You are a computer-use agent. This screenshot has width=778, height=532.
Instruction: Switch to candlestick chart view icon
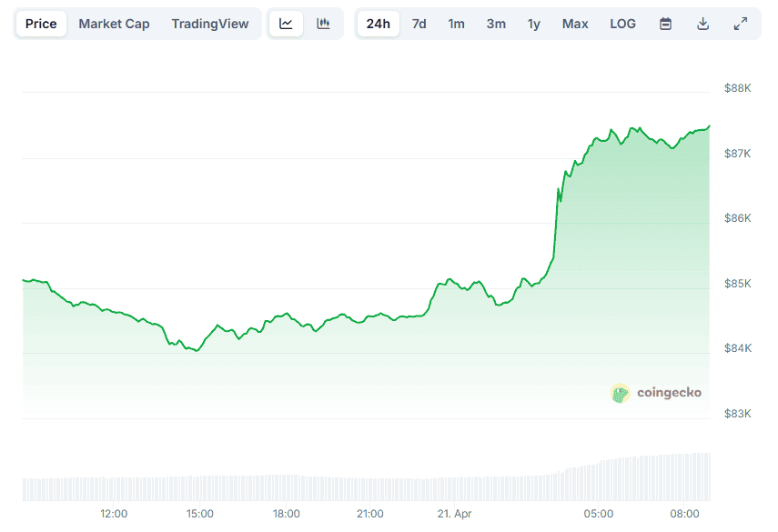tap(324, 24)
